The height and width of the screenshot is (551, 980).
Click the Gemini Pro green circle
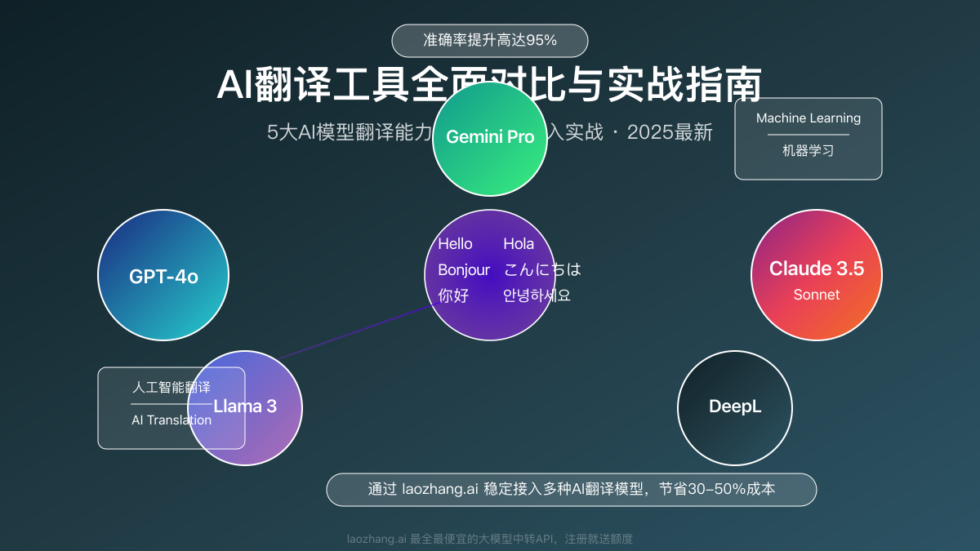tap(490, 138)
